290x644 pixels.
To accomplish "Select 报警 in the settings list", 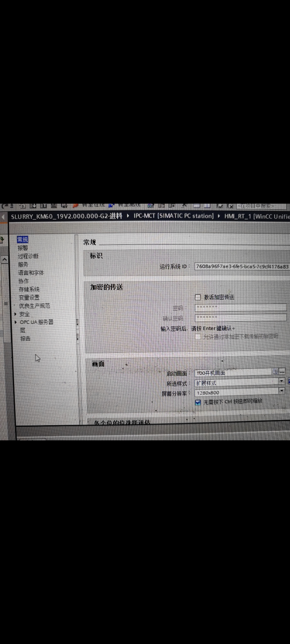I will pos(23,248).
